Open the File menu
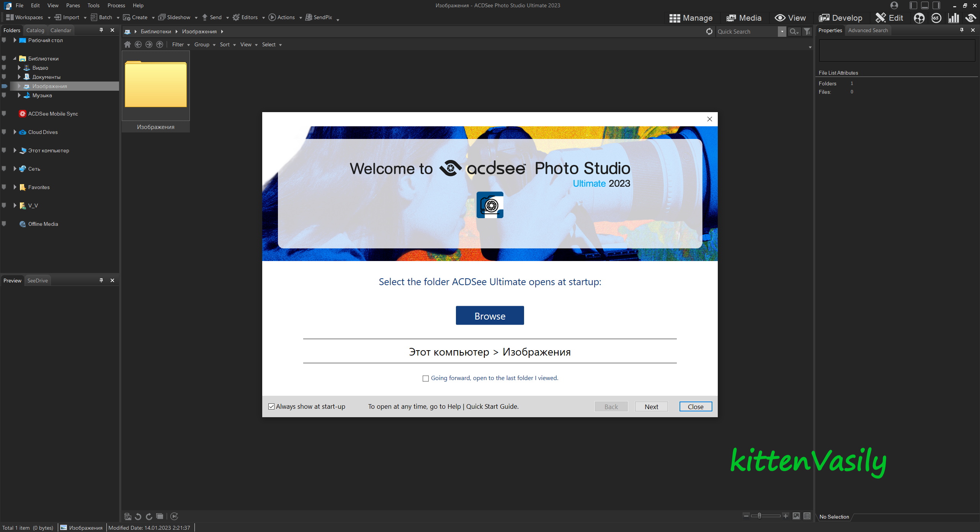The image size is (980, 532). click(x=20, y=5)
